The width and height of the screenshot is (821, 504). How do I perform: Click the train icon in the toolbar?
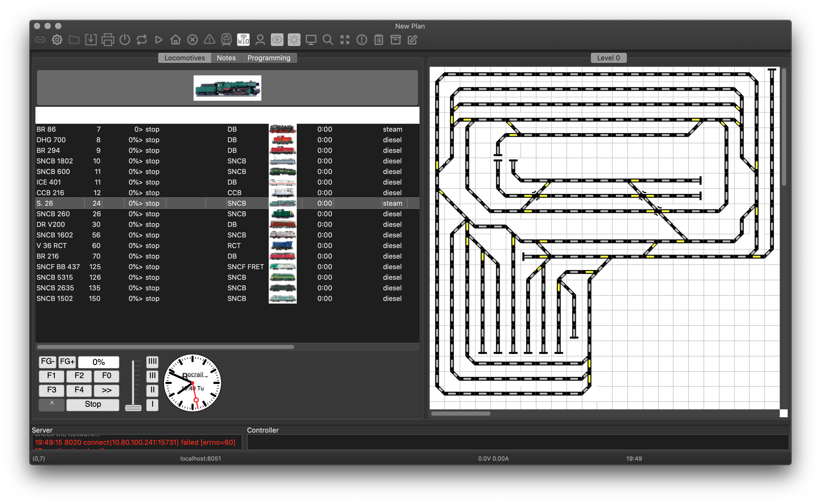pyautogui.click(x=226, y=40)
